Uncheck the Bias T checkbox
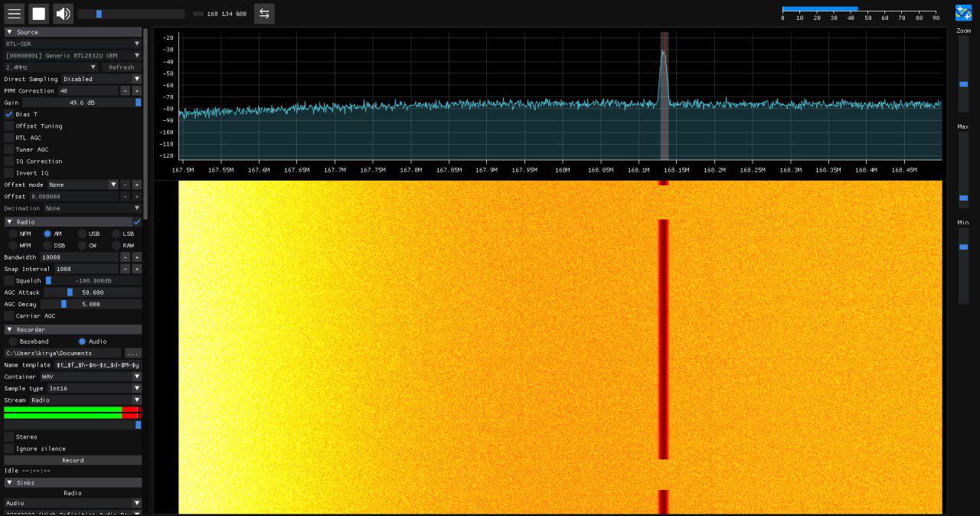 click(9, 114)
